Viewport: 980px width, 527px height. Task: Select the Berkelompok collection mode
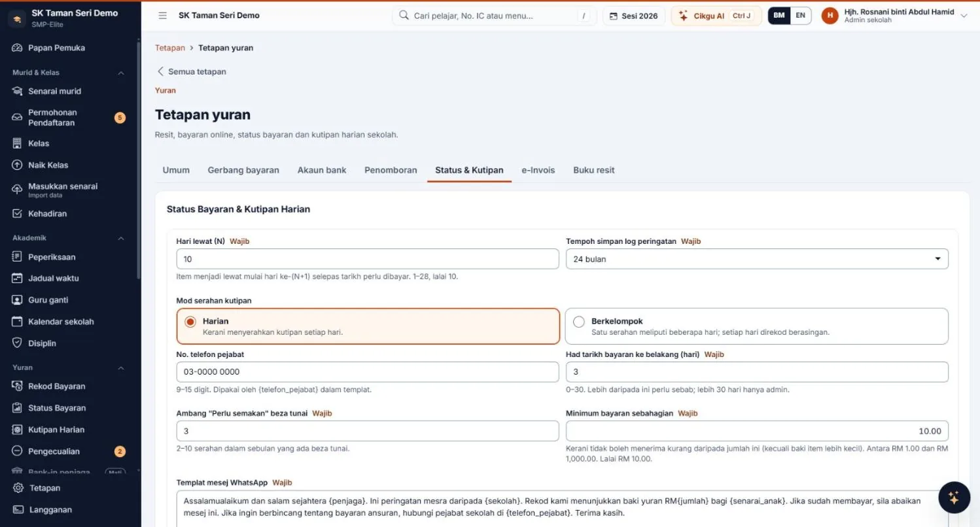click(757, 326)
